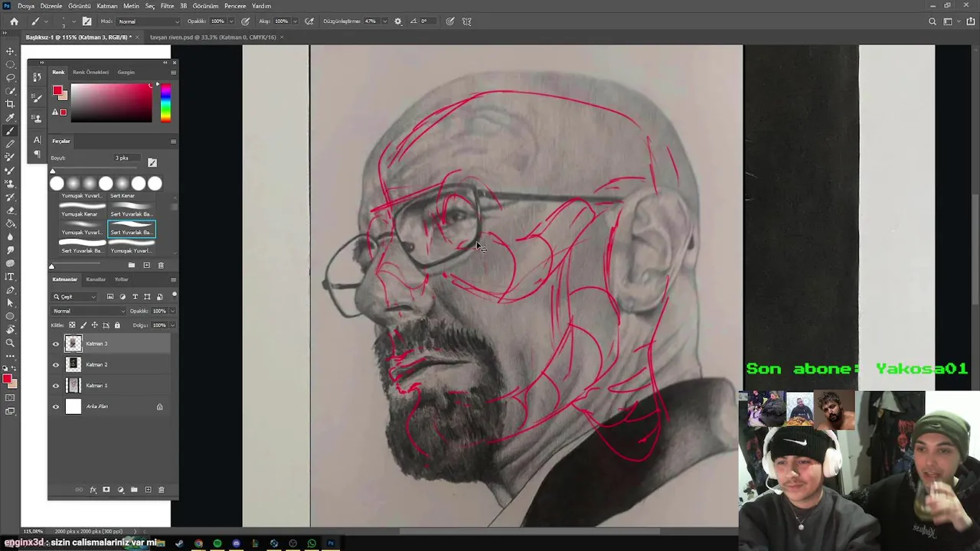Open smoothing options gear icon
The image size is (980, 551).
[x=397, y=21]
